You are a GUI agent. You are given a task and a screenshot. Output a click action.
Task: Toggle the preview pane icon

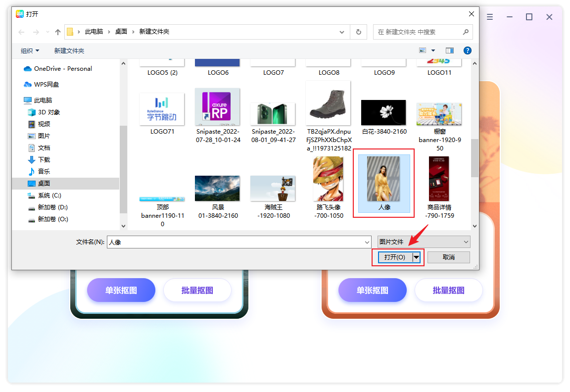click(x=450, y=50)
